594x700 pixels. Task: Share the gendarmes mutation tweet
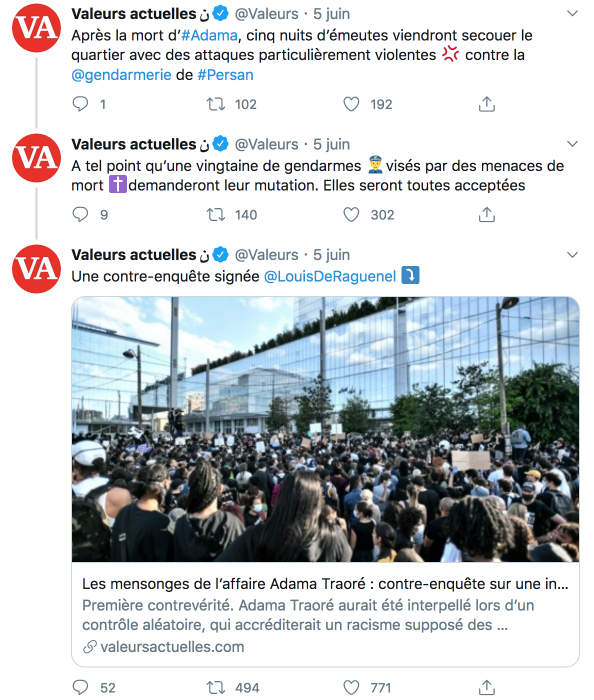486,214
